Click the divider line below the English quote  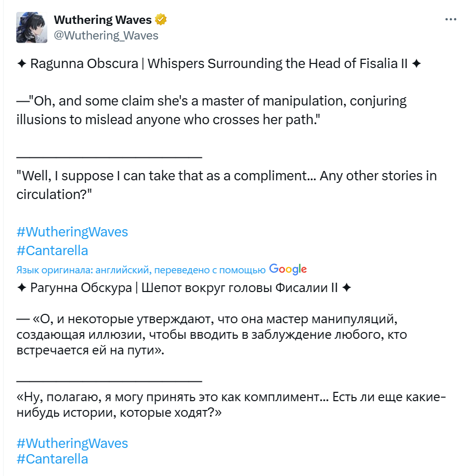109,157
